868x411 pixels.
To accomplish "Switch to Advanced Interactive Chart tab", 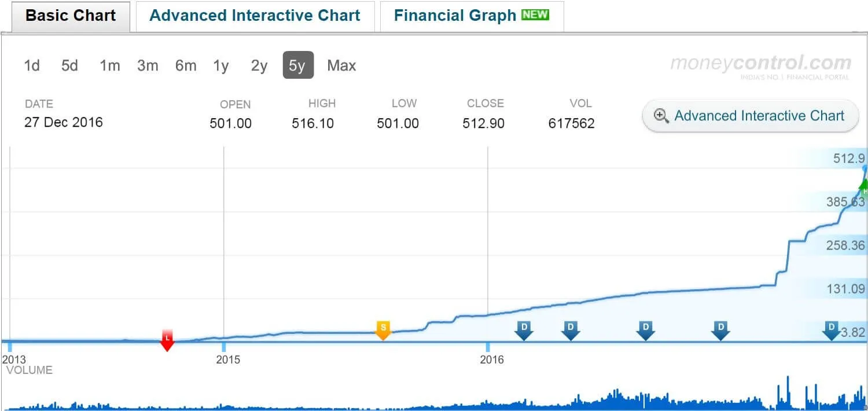I will point(255,15).
